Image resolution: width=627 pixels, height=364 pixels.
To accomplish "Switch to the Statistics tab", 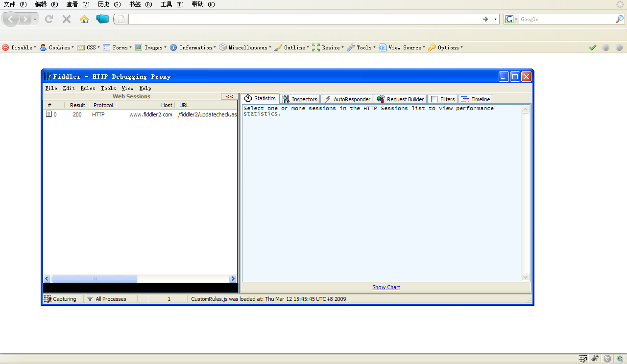I will click(x=260, y=98).
